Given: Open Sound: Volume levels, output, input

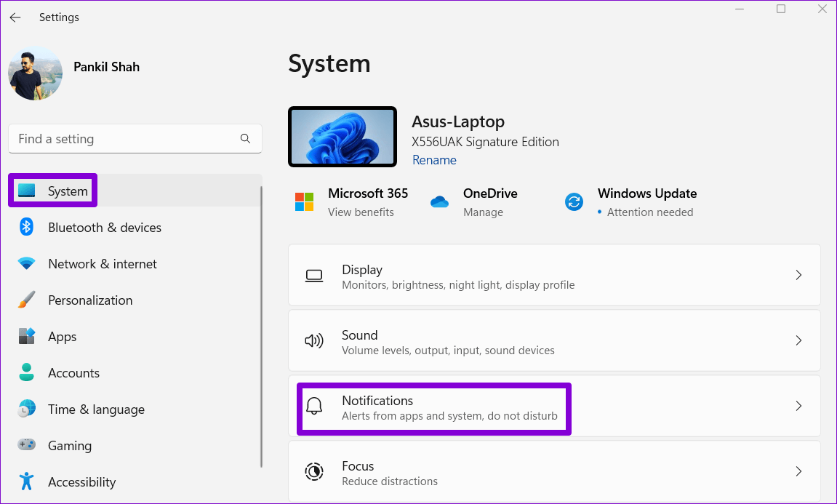Looking at the screenshot, I should click(x=554, y=340).
